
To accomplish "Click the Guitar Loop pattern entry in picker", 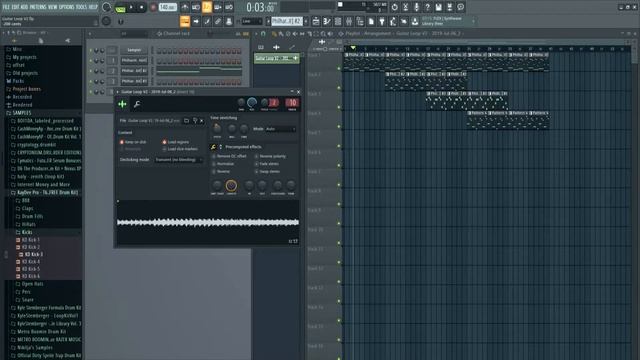I will pyautogui.click(x=276, y=58).
